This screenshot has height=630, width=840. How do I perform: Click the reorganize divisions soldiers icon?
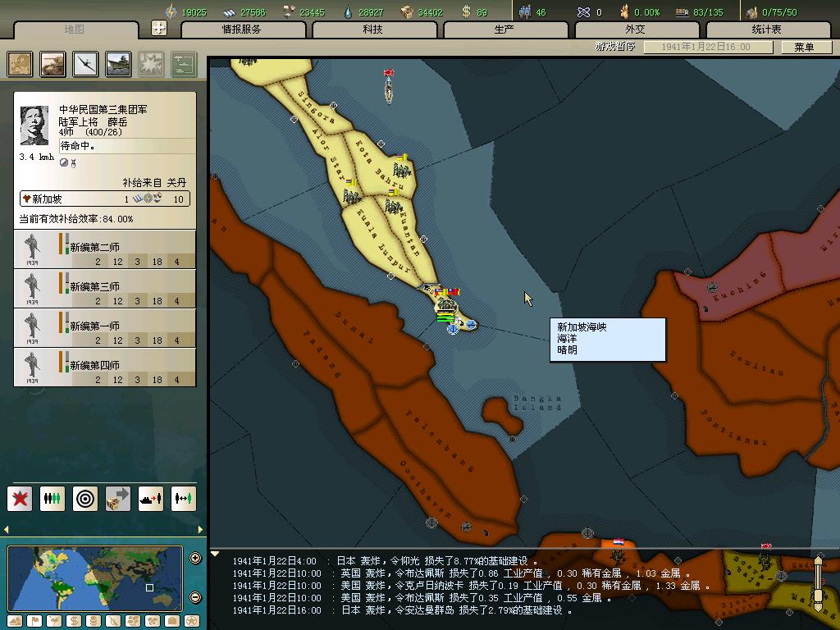point(52,498)
